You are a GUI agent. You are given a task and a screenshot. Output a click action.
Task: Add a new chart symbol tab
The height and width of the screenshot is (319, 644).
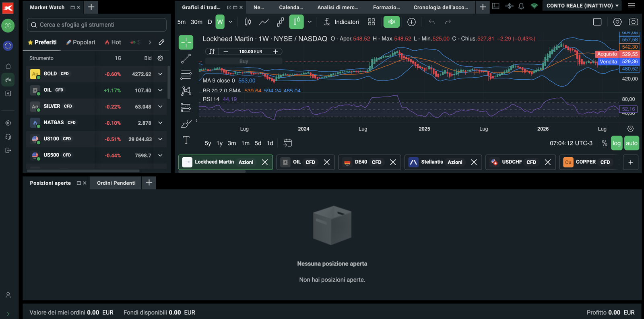(x=631, y=162)
